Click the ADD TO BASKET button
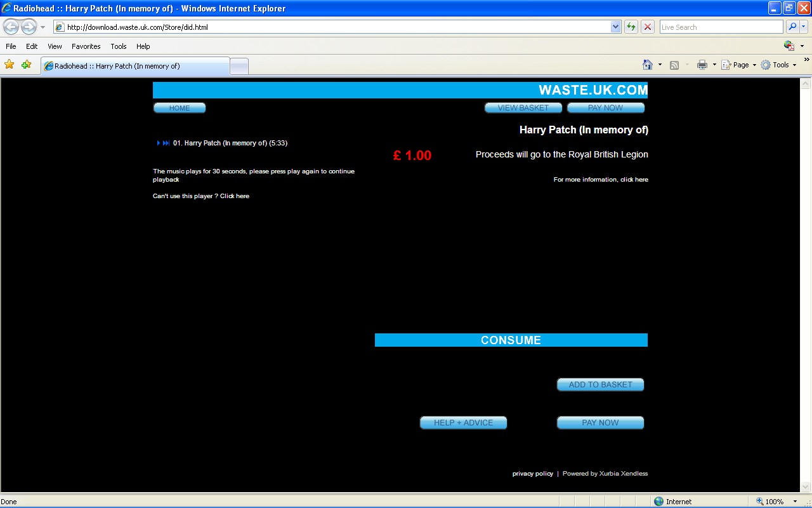The height and width of the screenshot is (508, 812). point(601,385)
